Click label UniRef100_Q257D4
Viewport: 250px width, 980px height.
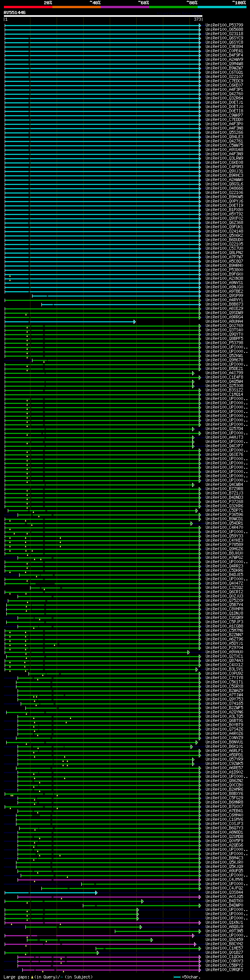point(224,429)
